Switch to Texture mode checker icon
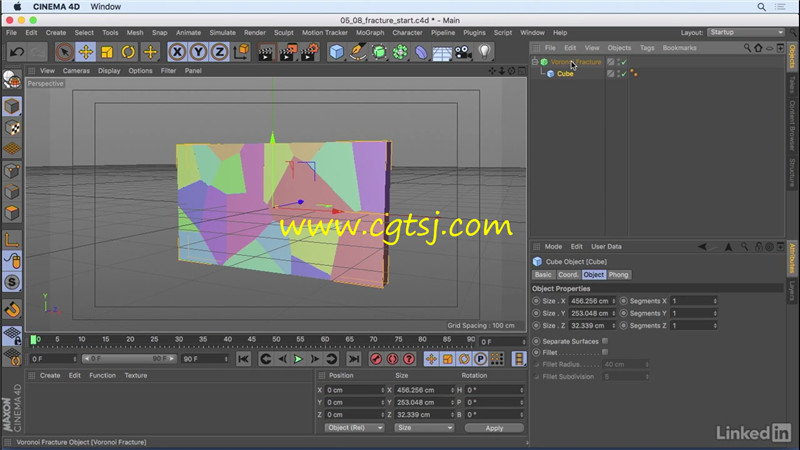Viewport: 800px width, 450px height. (12, 128)
